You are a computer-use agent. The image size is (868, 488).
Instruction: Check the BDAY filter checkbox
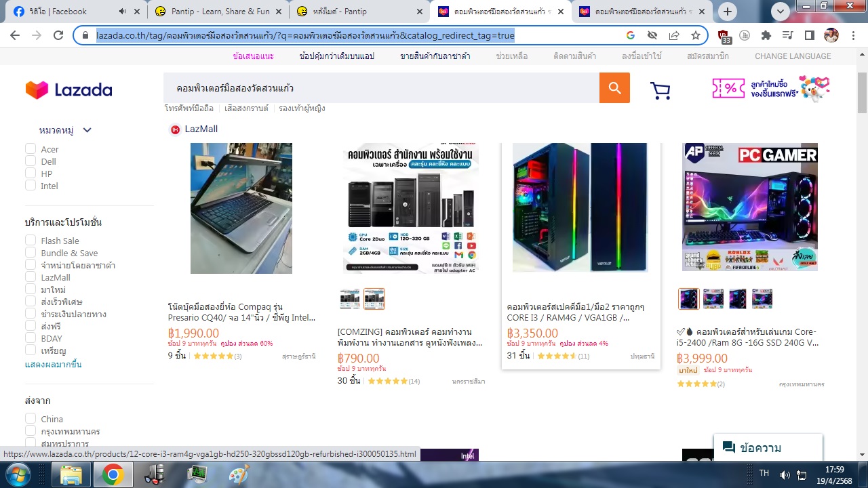coord(31,338)
